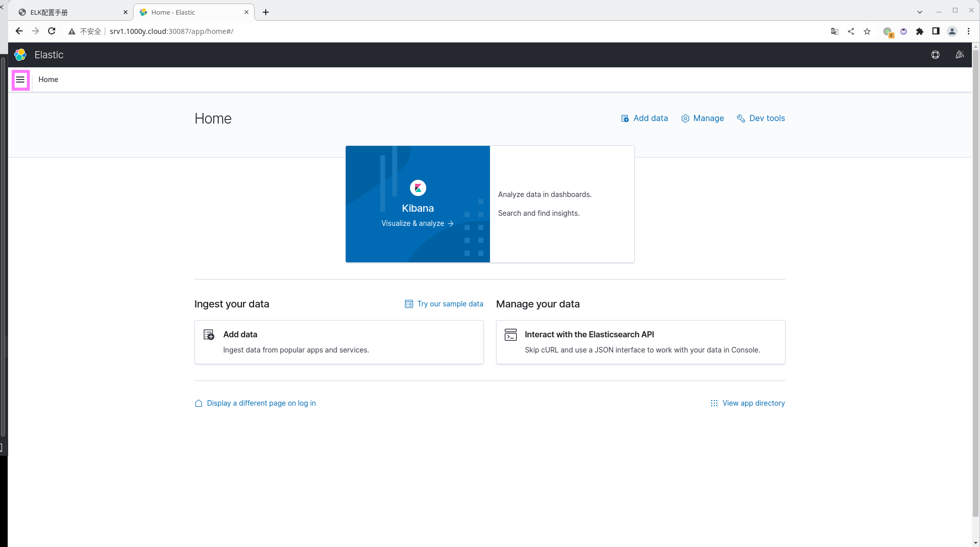Click the purple extension icon
Screen dimensions: 980x547
[904, 31]
